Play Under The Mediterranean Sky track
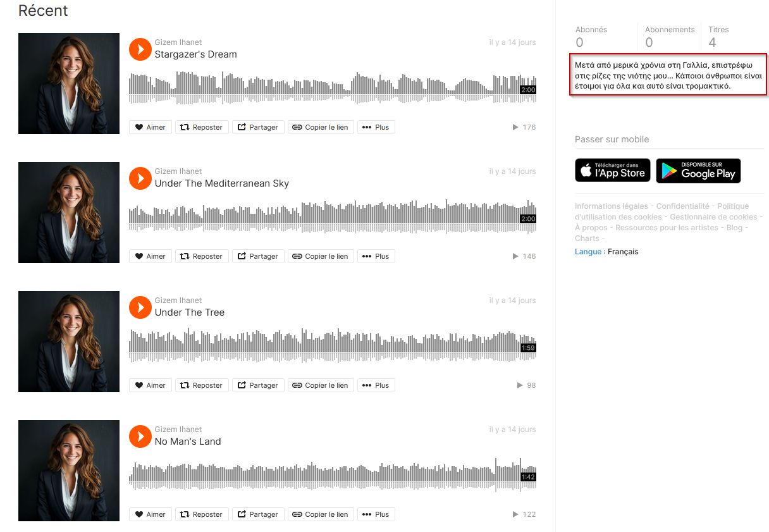 tap(140, 178)
